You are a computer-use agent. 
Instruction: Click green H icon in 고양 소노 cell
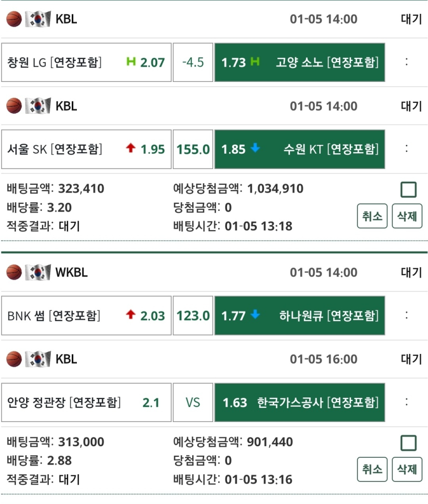coord(255,62)
